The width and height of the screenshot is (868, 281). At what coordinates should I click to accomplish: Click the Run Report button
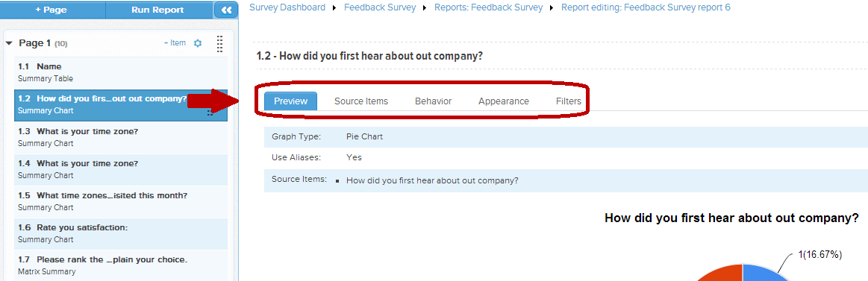[x=157, y=10]
